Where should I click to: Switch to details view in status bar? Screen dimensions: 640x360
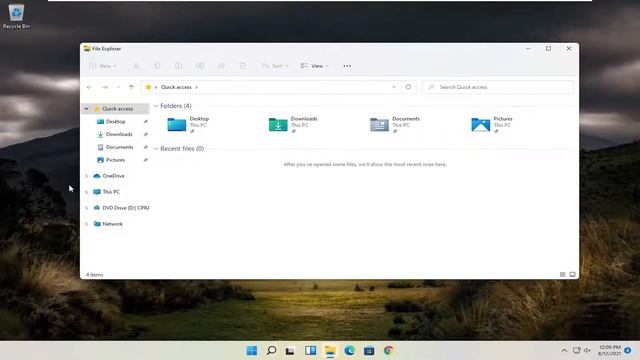(562, 275)
